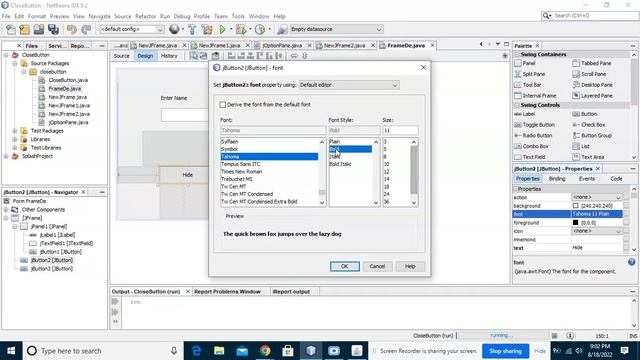Switch to the History view tab
640x360 pixels.
point(169,56)
